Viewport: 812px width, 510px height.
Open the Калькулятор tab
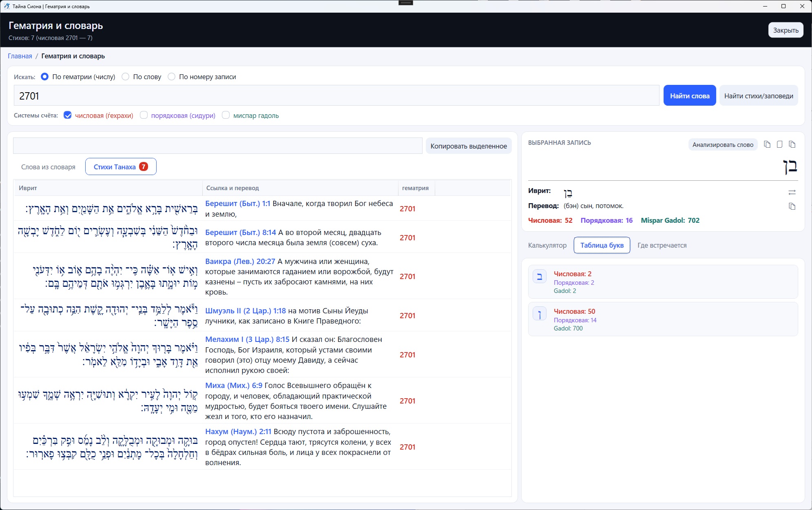tap(547, 245)
